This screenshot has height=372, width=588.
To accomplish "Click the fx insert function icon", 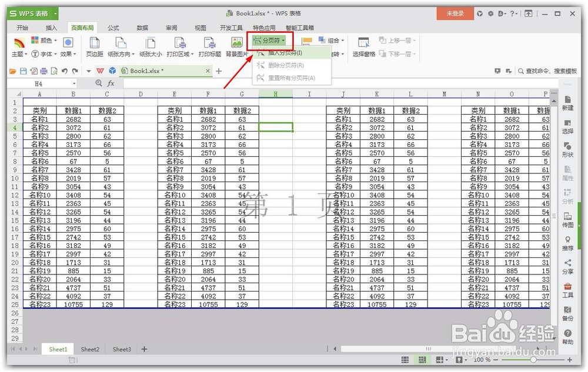I will [x=111, y=83].
